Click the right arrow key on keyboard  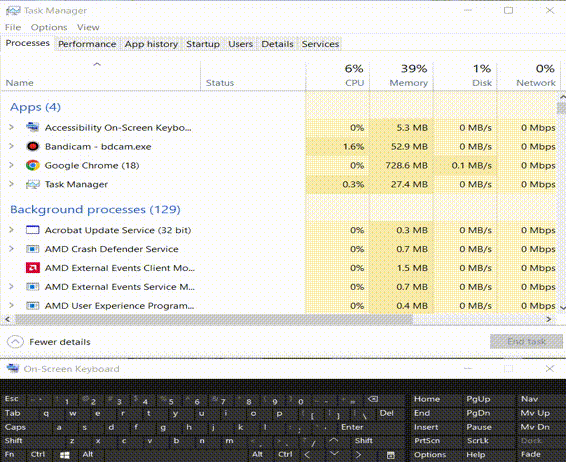tap(358, 455)
